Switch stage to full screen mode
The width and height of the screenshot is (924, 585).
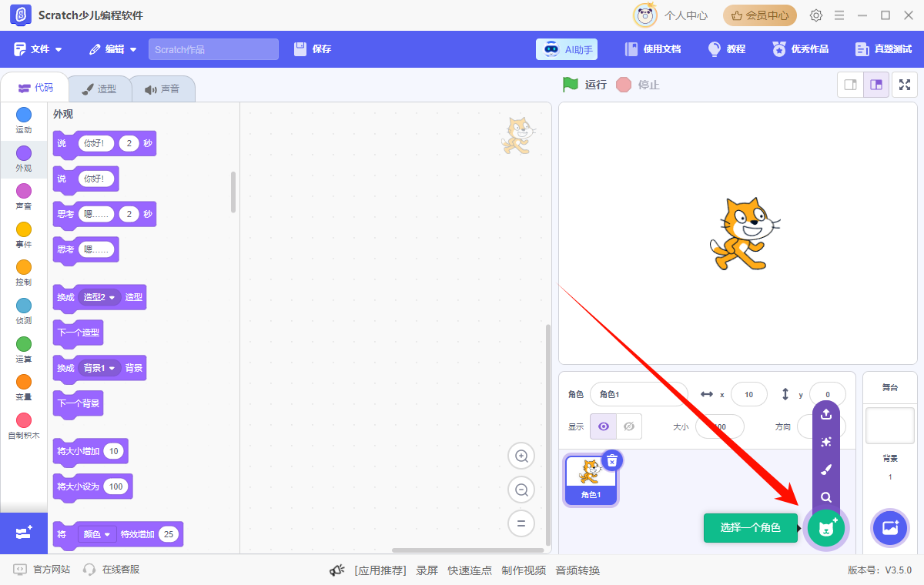coord(905,85)
